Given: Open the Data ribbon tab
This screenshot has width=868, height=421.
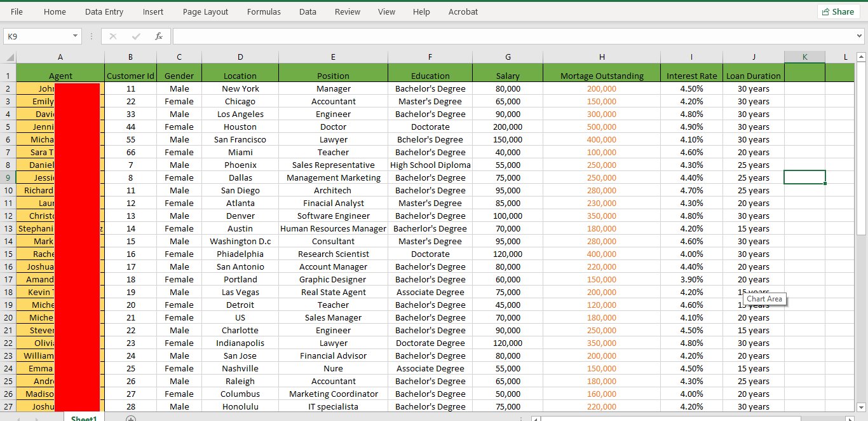Looking at the screenshot, I should (308, 11).
